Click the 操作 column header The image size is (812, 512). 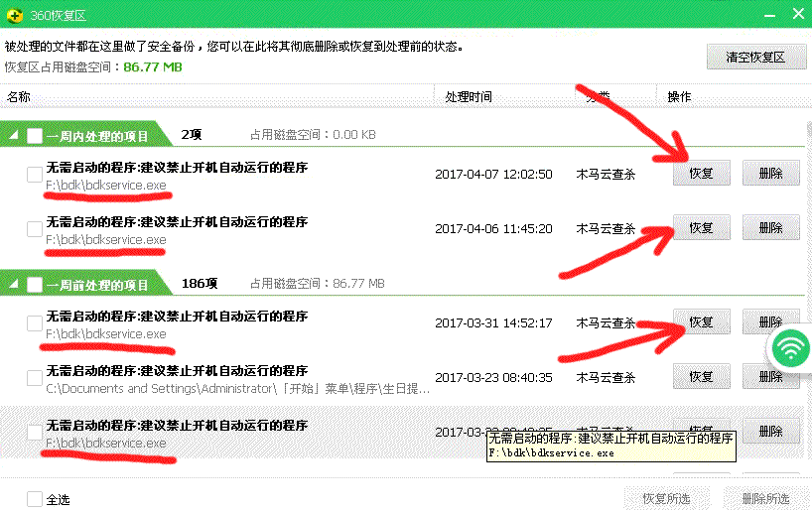coord(679,97)
